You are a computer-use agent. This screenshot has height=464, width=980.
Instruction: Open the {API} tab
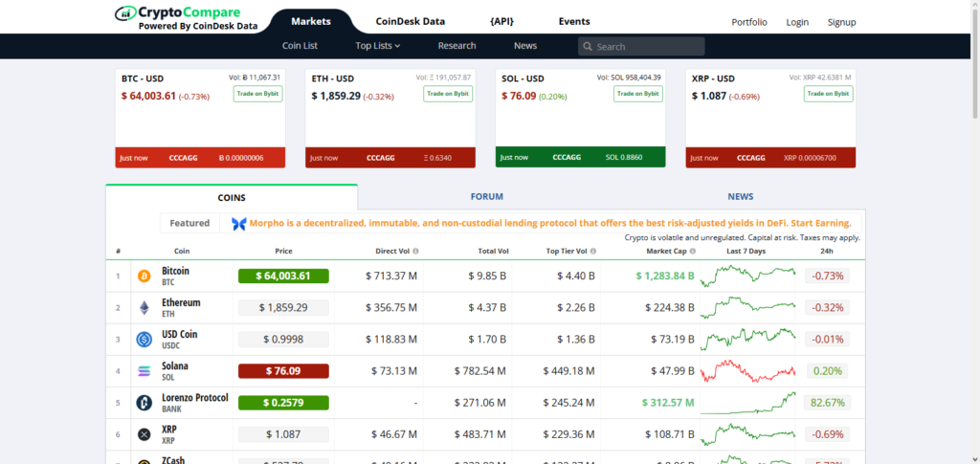[501, 21]
